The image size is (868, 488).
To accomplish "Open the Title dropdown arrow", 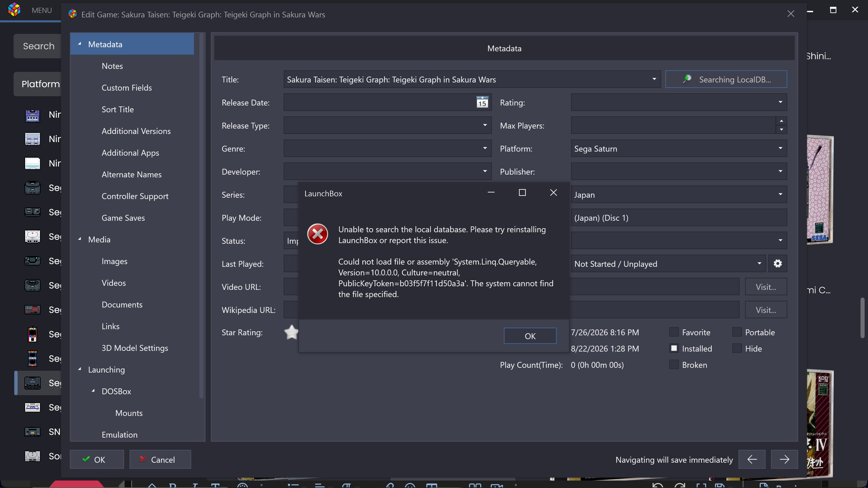I will [654, 79].
